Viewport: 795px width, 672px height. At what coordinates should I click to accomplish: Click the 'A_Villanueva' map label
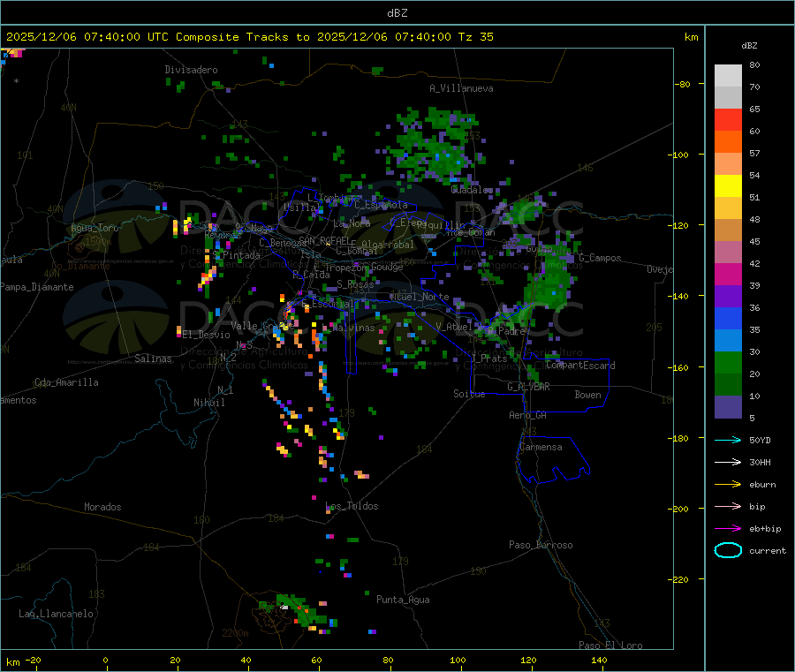461,88
